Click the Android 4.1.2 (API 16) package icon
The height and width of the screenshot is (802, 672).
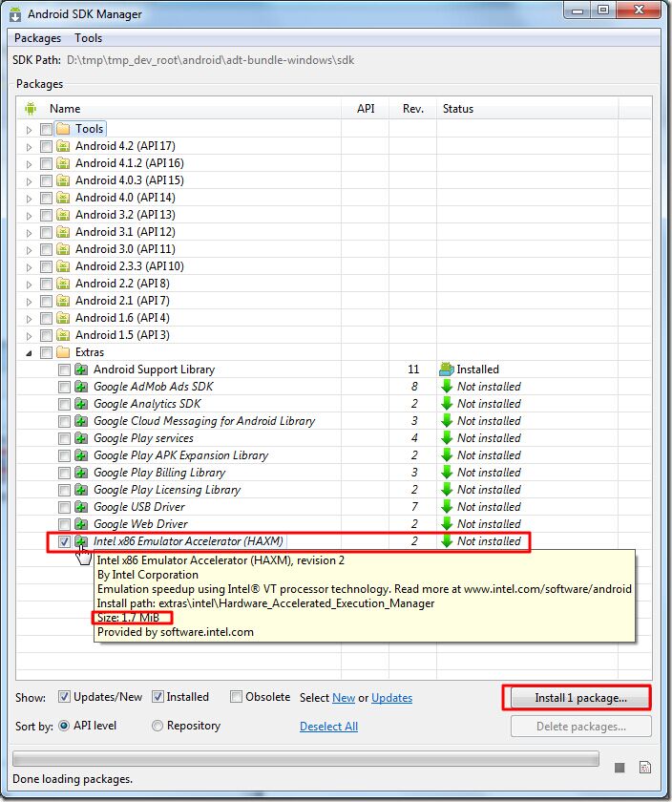point(63,163)
